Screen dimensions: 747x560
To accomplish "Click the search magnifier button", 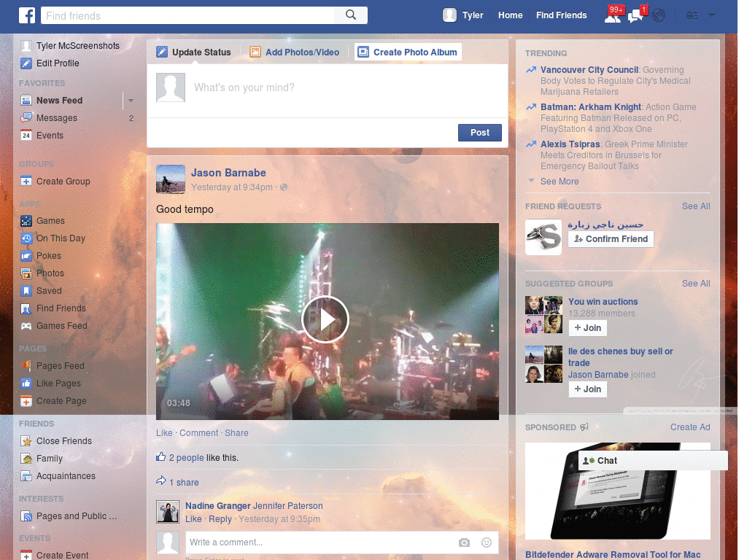I will click(351, 15).
